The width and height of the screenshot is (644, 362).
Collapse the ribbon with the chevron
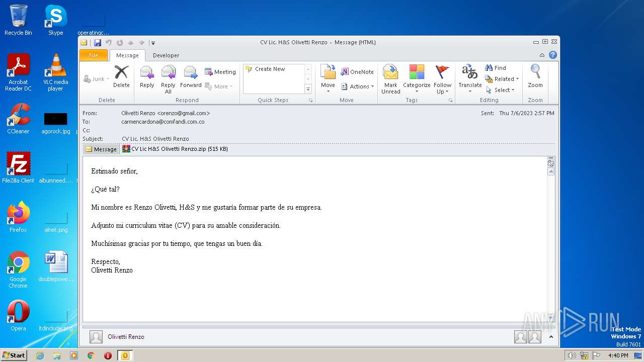pyautogui.click(x=542, y=55)
